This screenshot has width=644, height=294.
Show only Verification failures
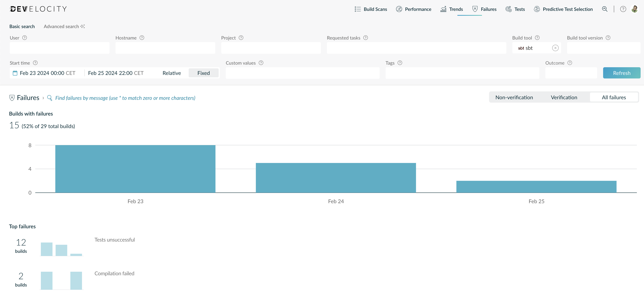tap(564, 97)
